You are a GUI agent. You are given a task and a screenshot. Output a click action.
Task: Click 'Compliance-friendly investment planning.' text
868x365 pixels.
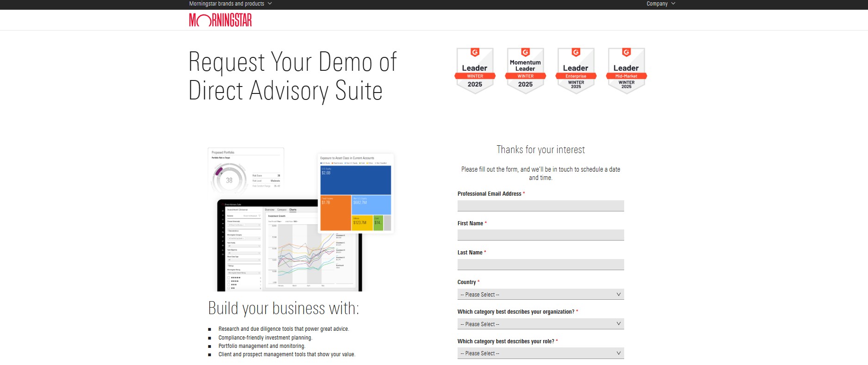tap(265, 338)
